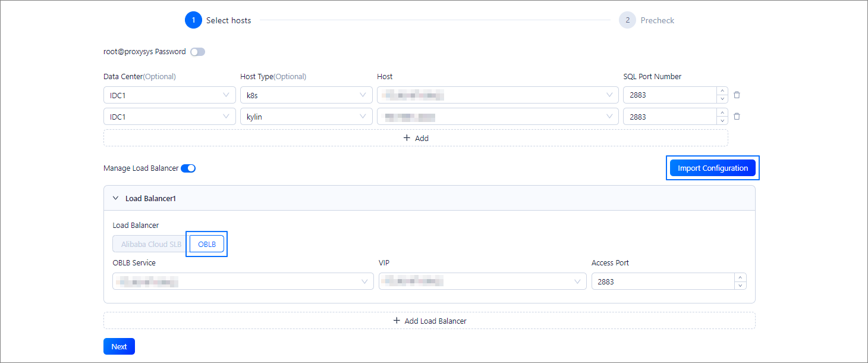Disable Manage Load Balancer switch
Image resolution: width=868 pixels, height=363 pixels.
tap(188, 168)
